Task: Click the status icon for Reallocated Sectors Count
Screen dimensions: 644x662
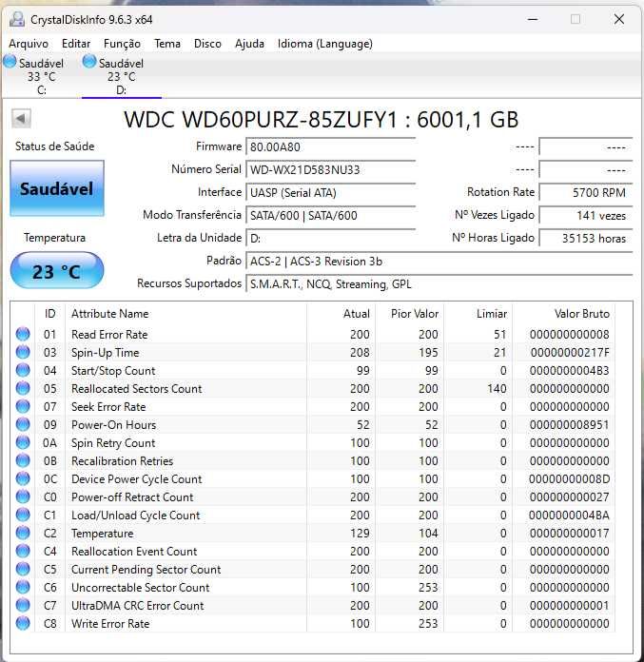Action: point(23,388)
